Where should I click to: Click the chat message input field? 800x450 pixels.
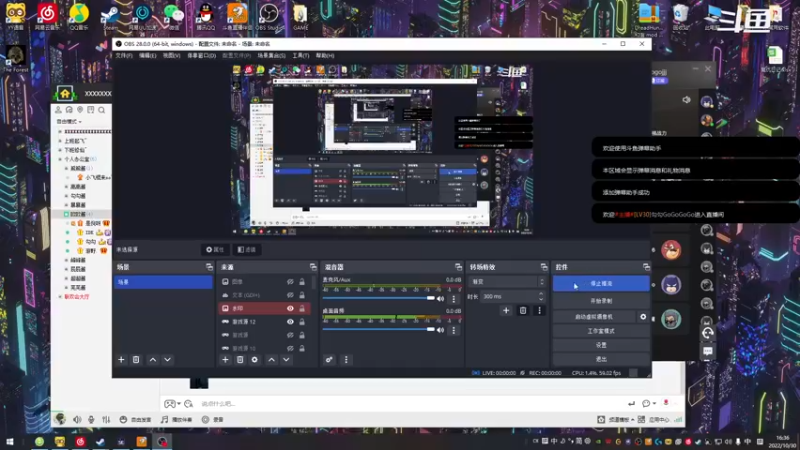[x=411, y=404]
